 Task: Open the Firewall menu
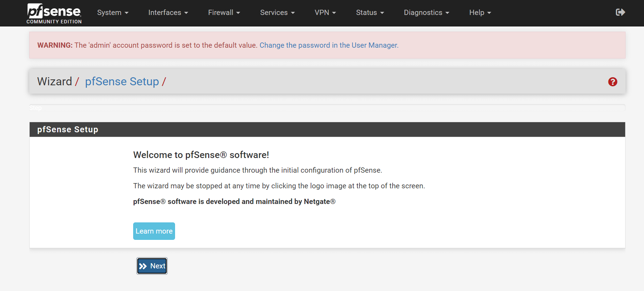(x=224, y=13)
